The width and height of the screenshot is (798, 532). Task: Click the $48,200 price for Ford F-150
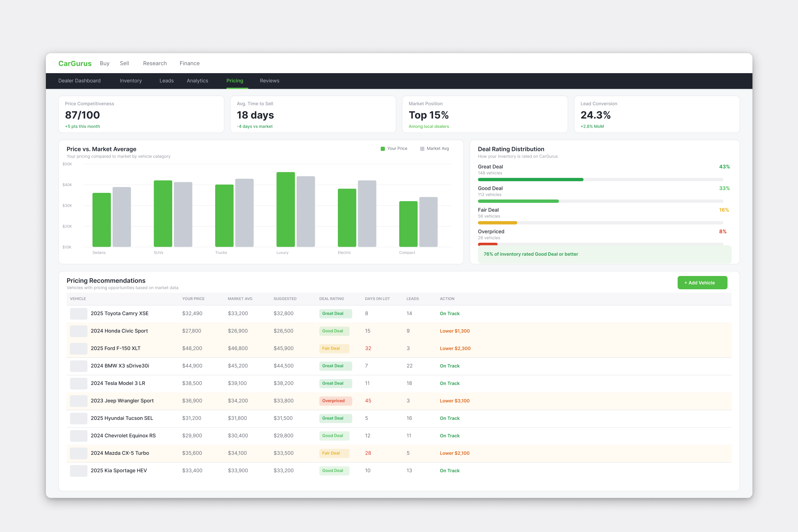[192, 348]
